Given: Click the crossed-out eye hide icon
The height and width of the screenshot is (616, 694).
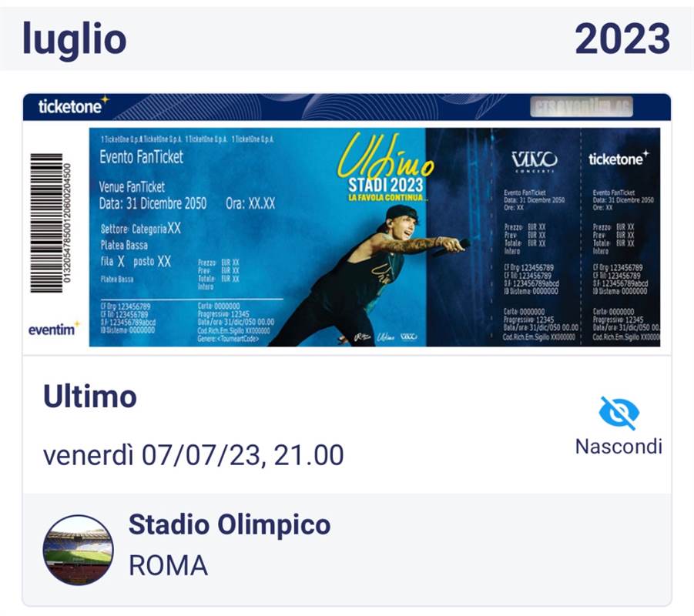Looking at the screenshot, I should (619, 413).
